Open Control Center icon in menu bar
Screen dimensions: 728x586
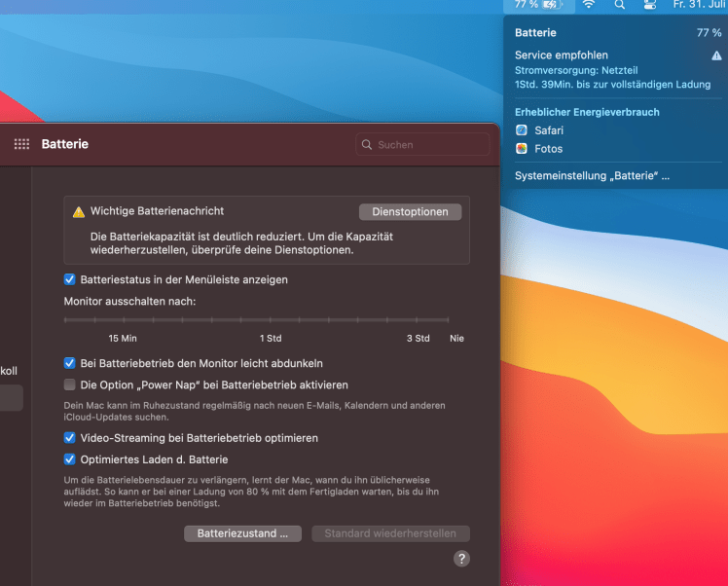650,5
